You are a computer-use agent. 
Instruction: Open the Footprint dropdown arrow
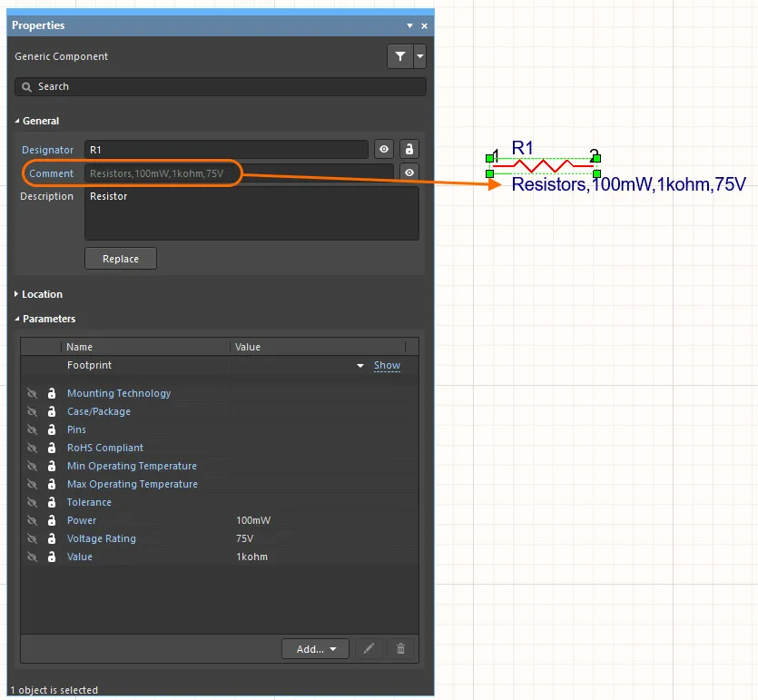(360, 366)
